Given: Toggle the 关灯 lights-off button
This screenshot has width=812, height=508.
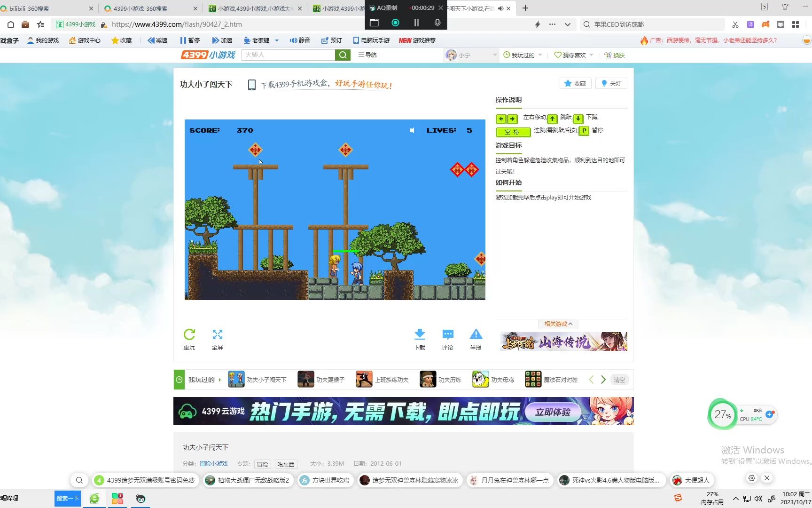Looking at the screenshot, I should pyautogui.click(x=611, y=83).
